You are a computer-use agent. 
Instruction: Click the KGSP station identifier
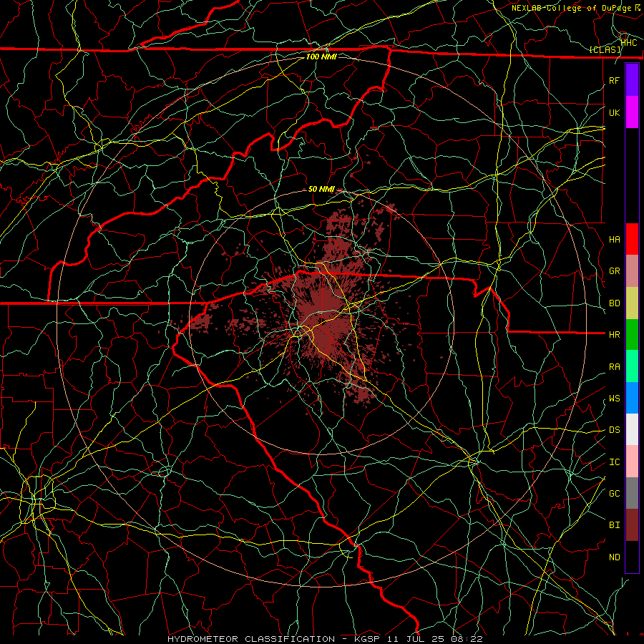pyautogui.click(x=367, y=639)
